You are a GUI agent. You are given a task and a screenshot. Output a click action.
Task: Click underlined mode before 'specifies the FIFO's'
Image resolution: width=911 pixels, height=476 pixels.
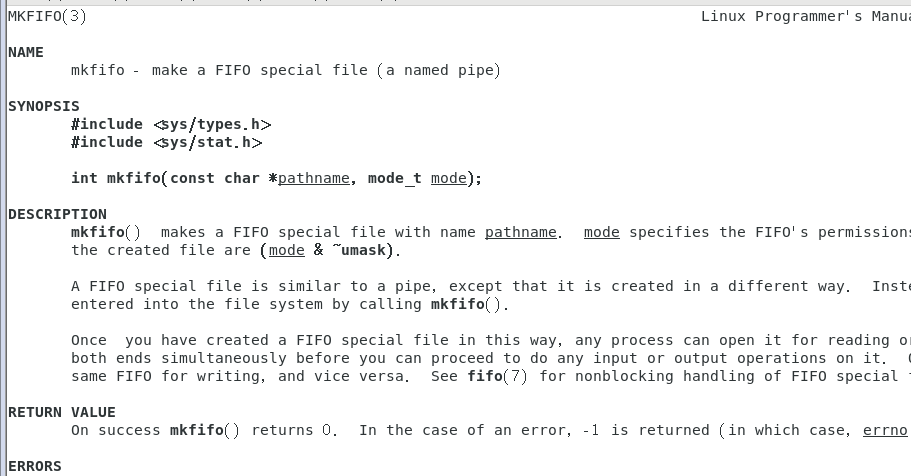pyautogui.click(x=602, y=232)
